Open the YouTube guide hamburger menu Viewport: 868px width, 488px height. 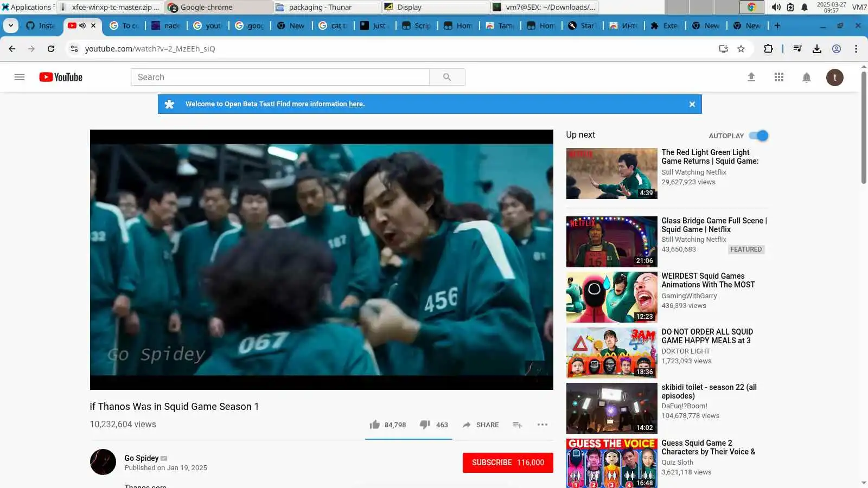pyautogui.click(x=20, y=77)
